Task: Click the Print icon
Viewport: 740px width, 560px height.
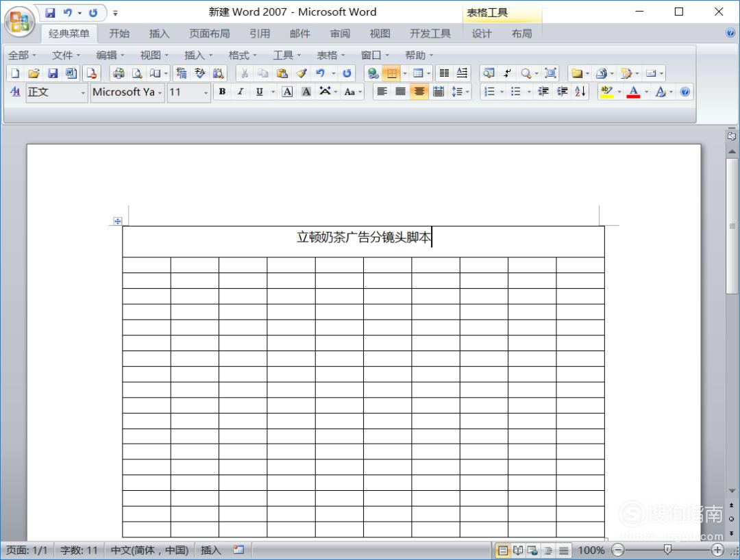Action: [x=119, y=73]
